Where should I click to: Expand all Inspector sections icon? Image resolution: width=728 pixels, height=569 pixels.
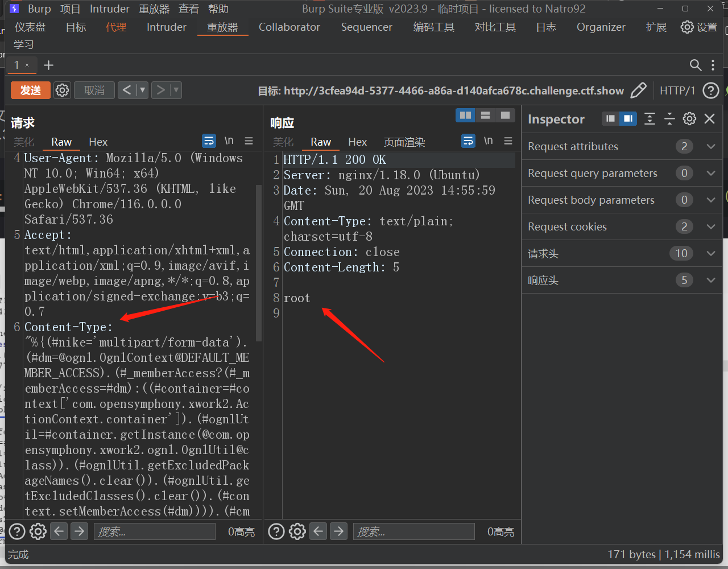(650, 118)
